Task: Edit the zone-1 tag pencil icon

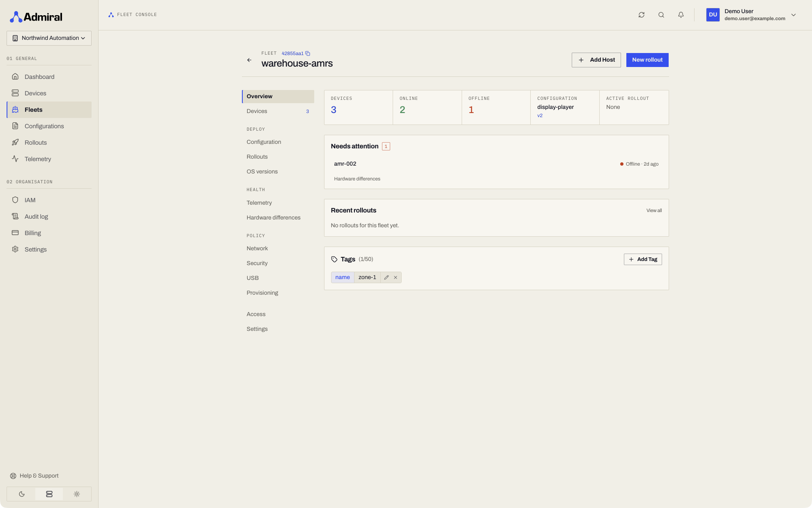Action: click(386, 277)
